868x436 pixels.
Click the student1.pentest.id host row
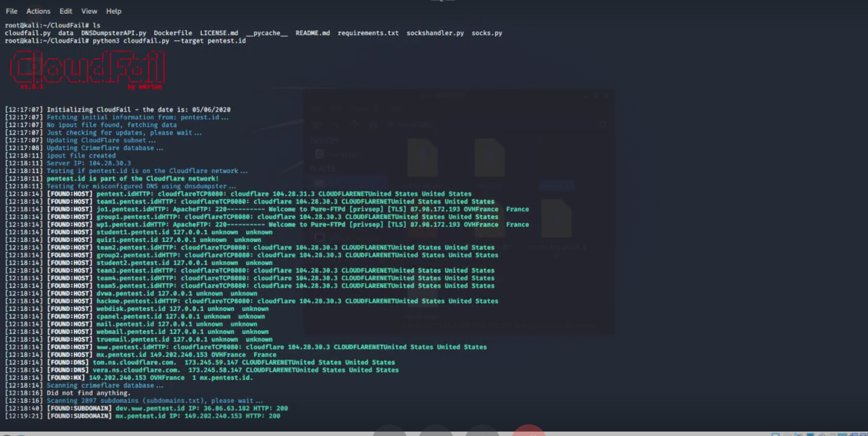pos(139,232)
